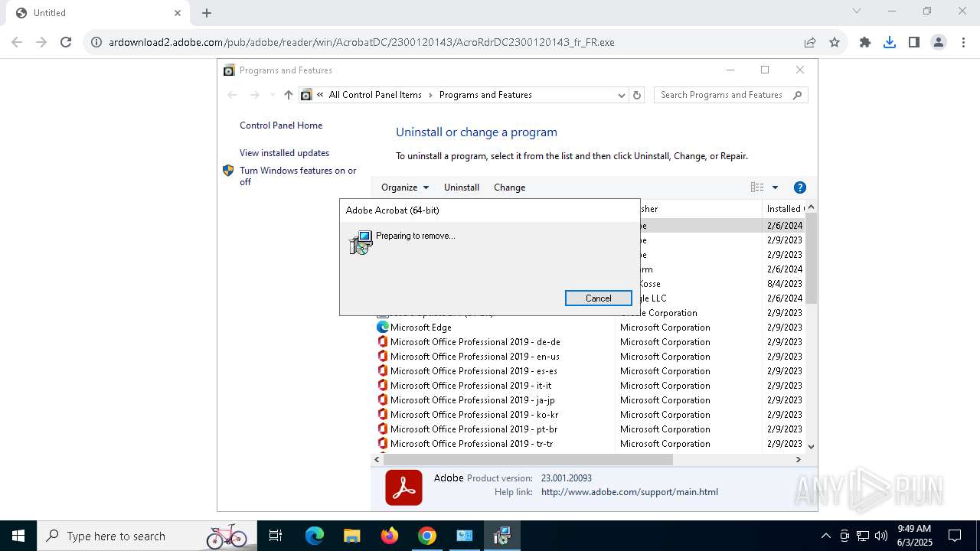Refresh the Programs and Features list
Screen dimensions: 980x551
click(637, 95)
